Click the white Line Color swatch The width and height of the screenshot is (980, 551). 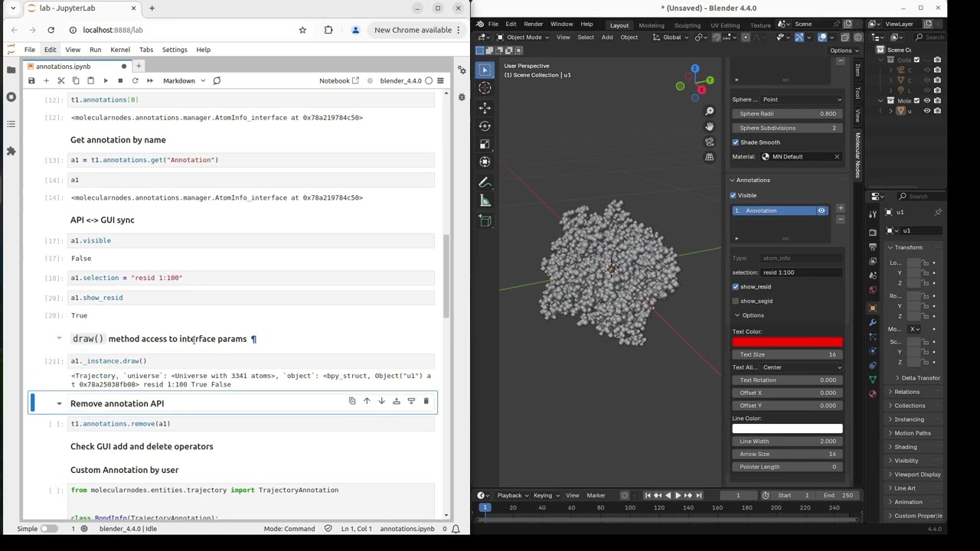787,429
